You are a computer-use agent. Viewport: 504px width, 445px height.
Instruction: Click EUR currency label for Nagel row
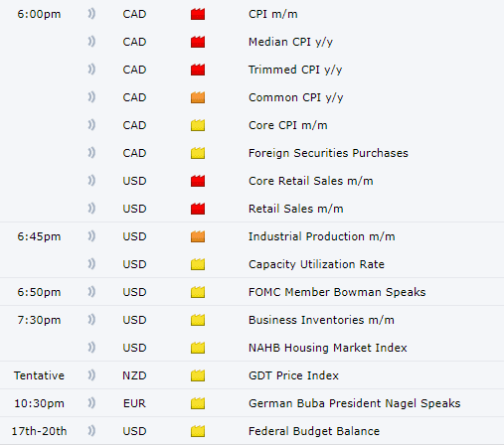pyautogui.click(x=134, y=403)
